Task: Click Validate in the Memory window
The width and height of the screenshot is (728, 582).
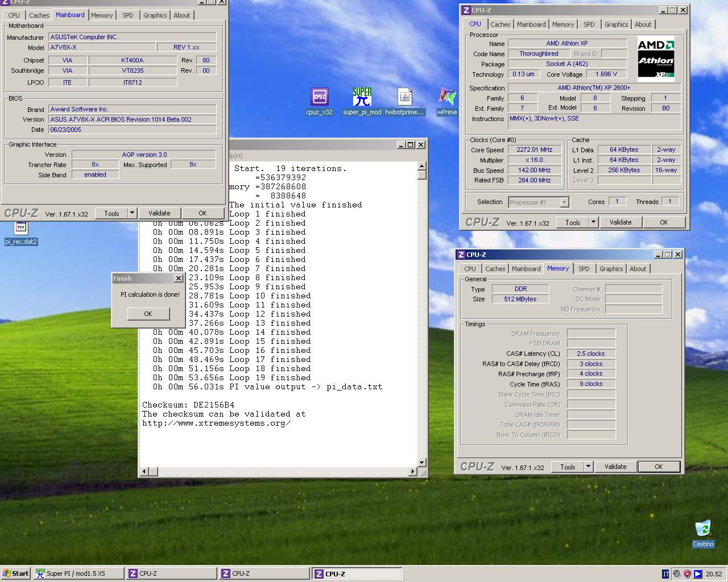Action: tap(615, 467)
